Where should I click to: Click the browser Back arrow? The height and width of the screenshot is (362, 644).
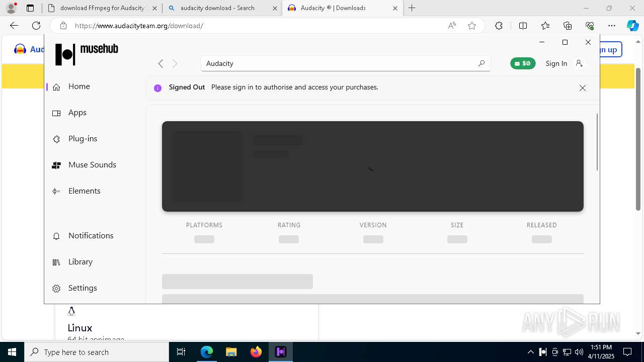click(14, 26)
